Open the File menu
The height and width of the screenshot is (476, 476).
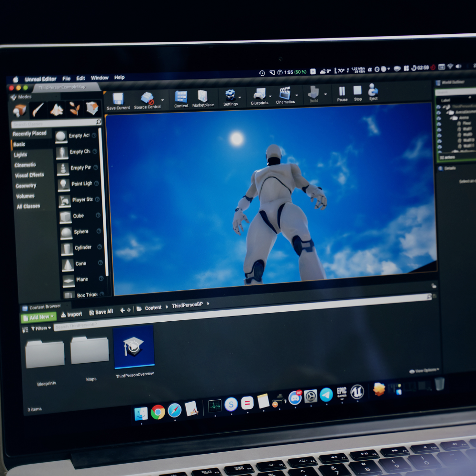coord(67,79)
